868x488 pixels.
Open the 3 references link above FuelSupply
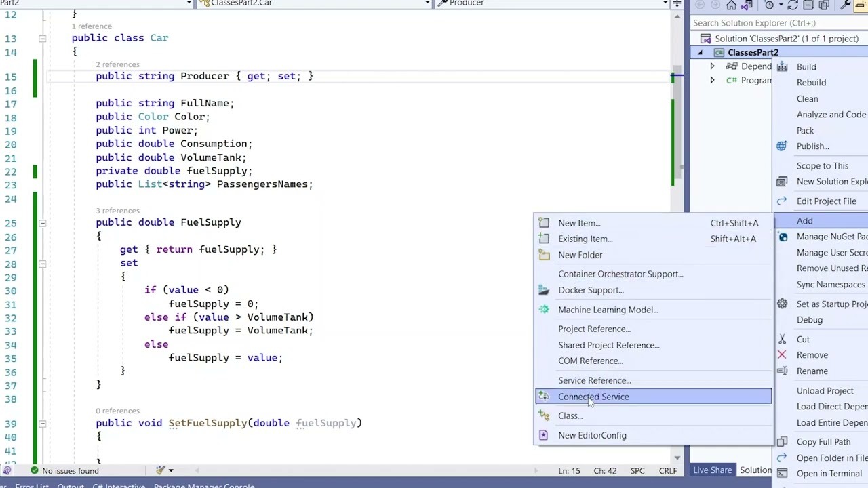117,211
